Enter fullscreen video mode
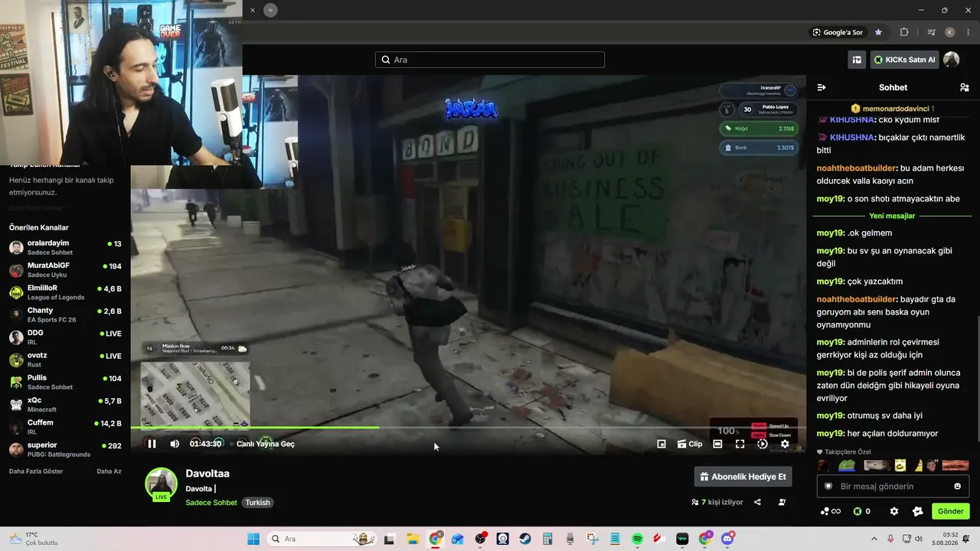 [x=740, y=444]
